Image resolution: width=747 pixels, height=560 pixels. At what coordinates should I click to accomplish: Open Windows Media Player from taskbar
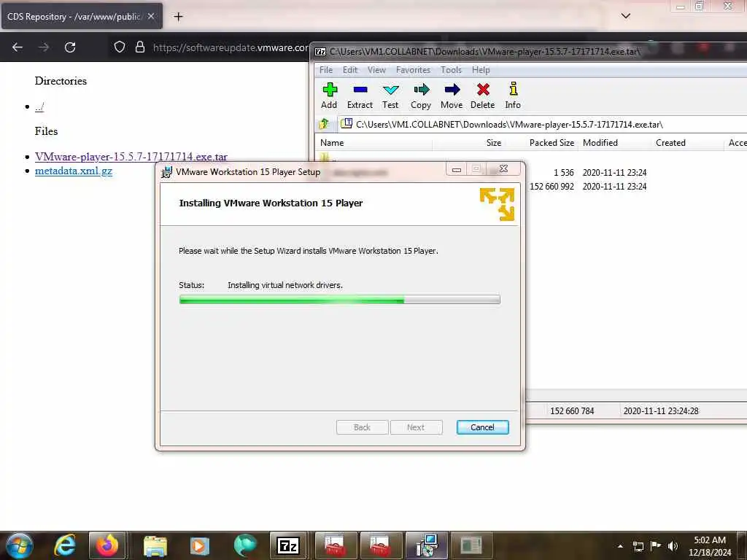point(199,545)
